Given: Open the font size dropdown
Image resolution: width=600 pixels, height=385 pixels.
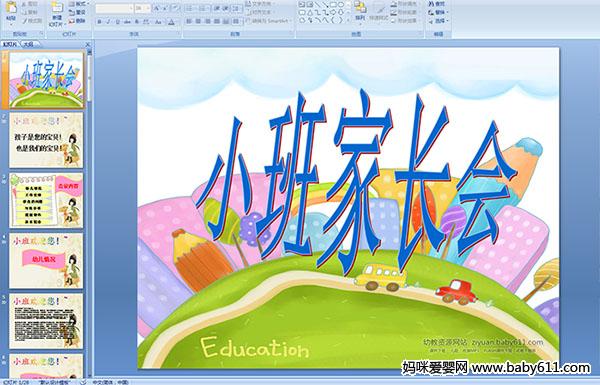Looking at the screenshot, I should tap(142, 8).
